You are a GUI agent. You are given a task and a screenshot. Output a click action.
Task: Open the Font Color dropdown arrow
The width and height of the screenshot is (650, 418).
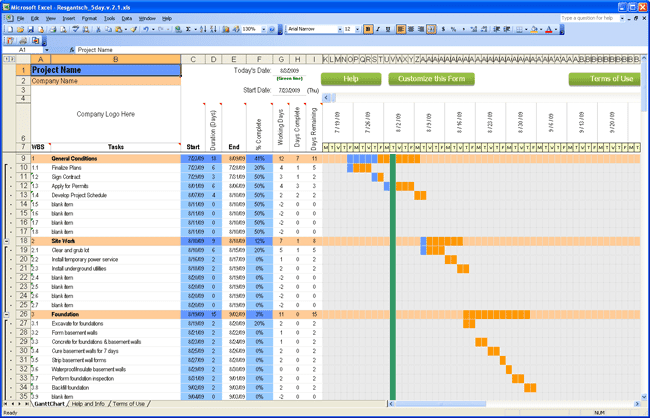[556, 29]
